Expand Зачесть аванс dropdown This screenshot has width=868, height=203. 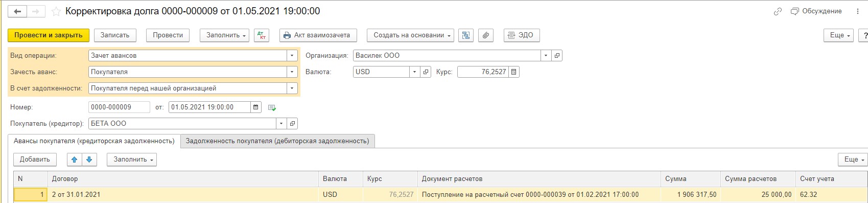coord(292,72)
